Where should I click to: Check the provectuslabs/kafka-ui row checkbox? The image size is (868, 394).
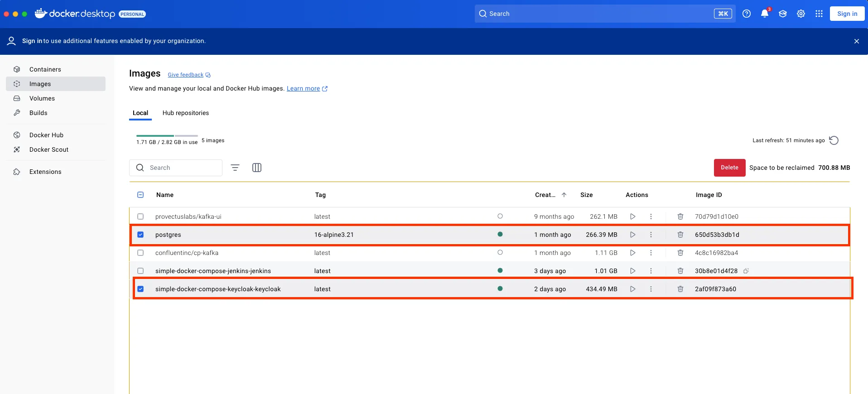click(140, 216)
